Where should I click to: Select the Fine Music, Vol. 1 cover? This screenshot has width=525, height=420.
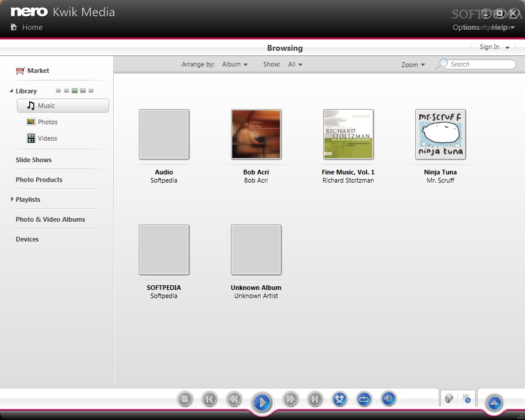coord(348,134)
